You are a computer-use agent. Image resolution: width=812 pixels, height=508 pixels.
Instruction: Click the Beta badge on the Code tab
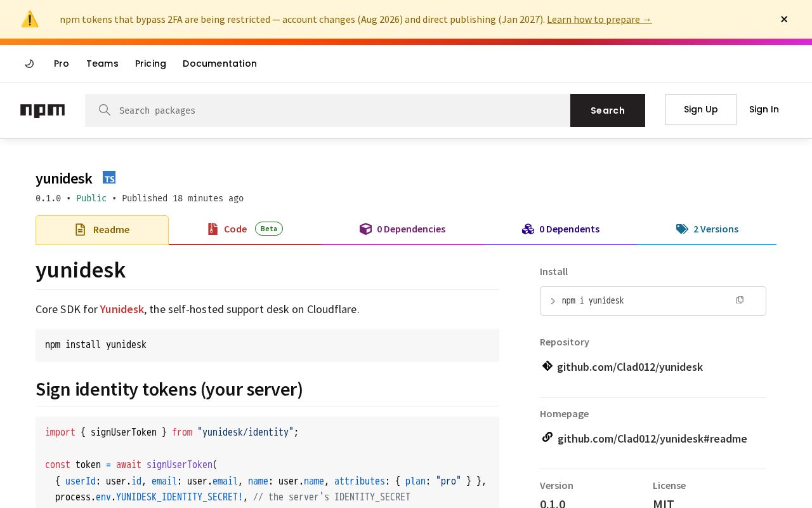(x=269, y=229)
